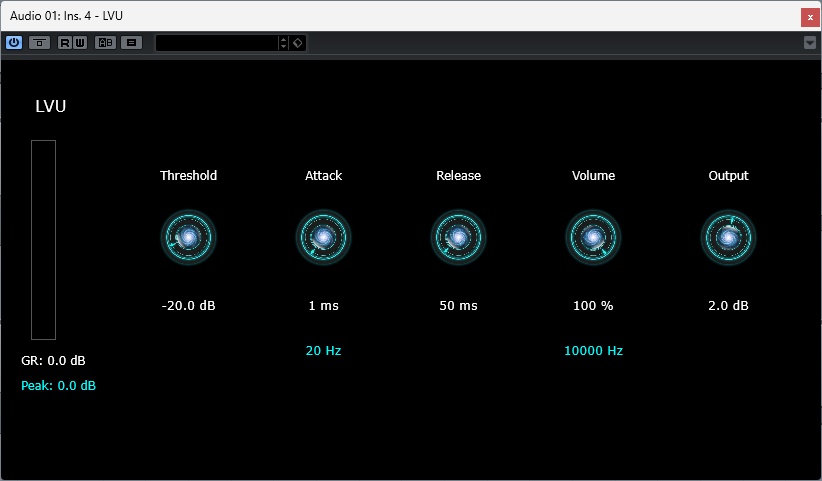Switch A/B settings comparison button
Screen dimensions: 822x481
coord(105,42)
